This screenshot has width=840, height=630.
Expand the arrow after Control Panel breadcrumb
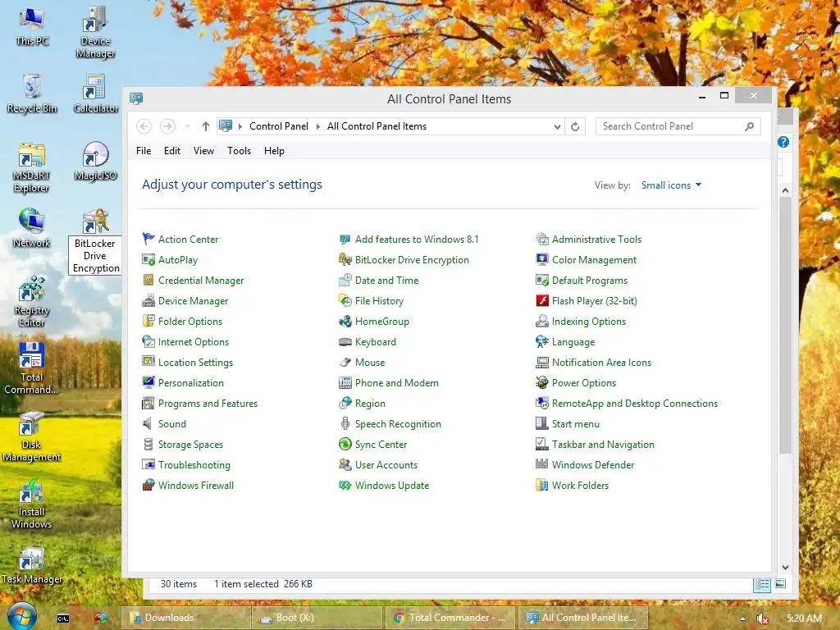tap(317, 126)
